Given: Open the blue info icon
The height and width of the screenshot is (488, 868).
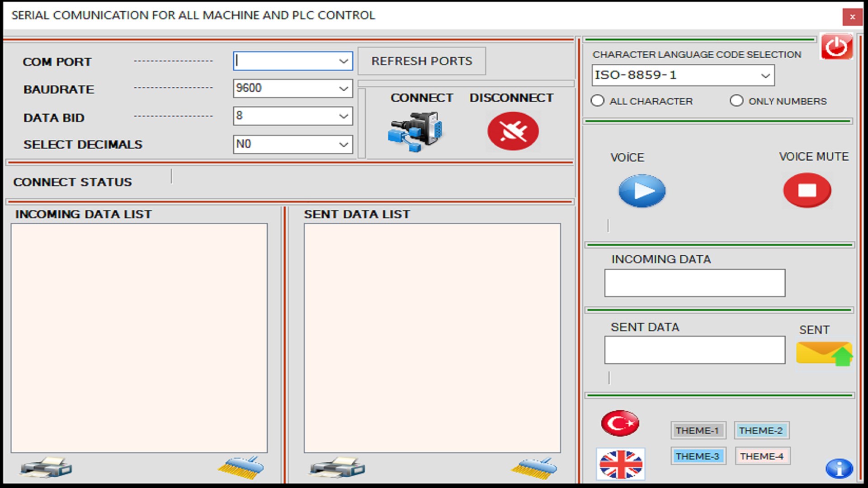Looking at the screenshot, I should [x=839, y=468].
